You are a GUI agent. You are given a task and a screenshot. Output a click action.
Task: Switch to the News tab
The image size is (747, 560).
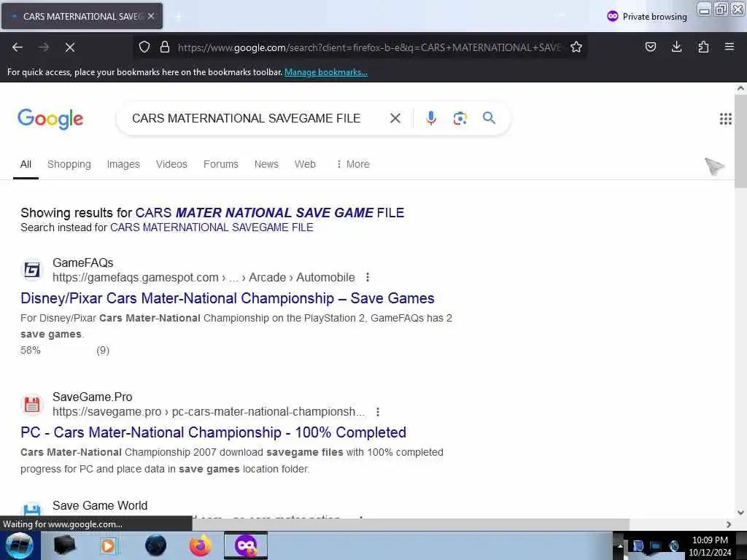pyautogui.click(x=266, y=164)
